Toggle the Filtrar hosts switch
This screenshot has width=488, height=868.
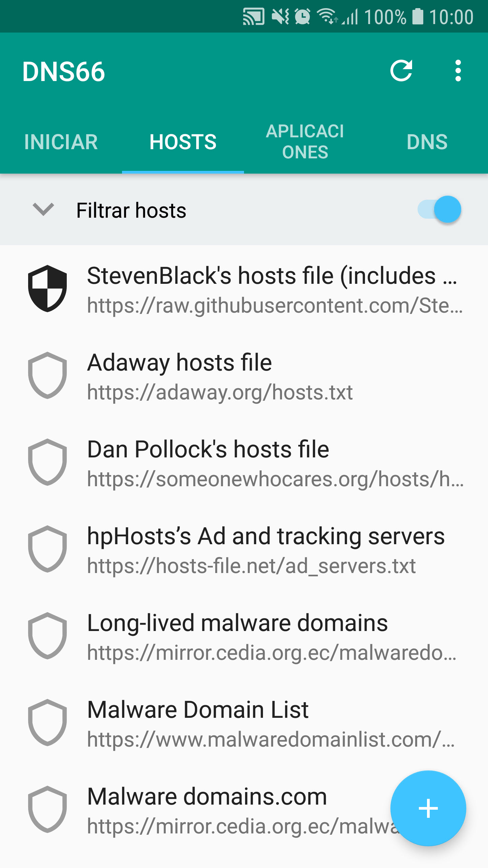[x=439, y=210]
